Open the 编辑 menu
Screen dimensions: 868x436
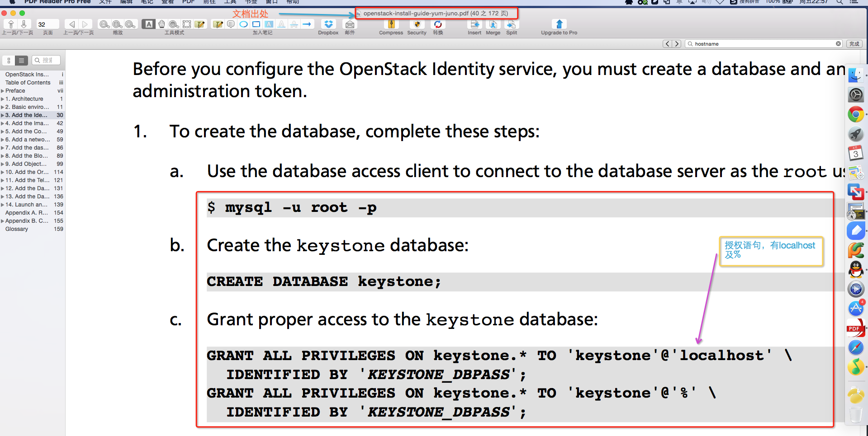[x=126, y=2]
